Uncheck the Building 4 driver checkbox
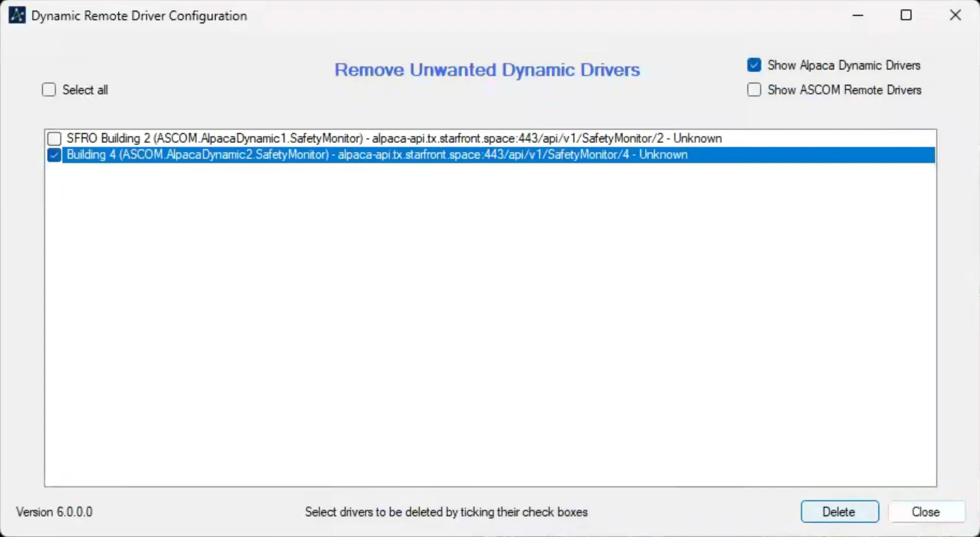 (x=54, y=155)
